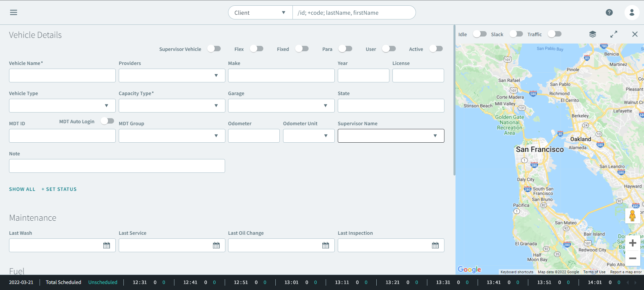644x290 pixels.
Task: Click the SHOW ALL link
Action: (x=22, y=189)
